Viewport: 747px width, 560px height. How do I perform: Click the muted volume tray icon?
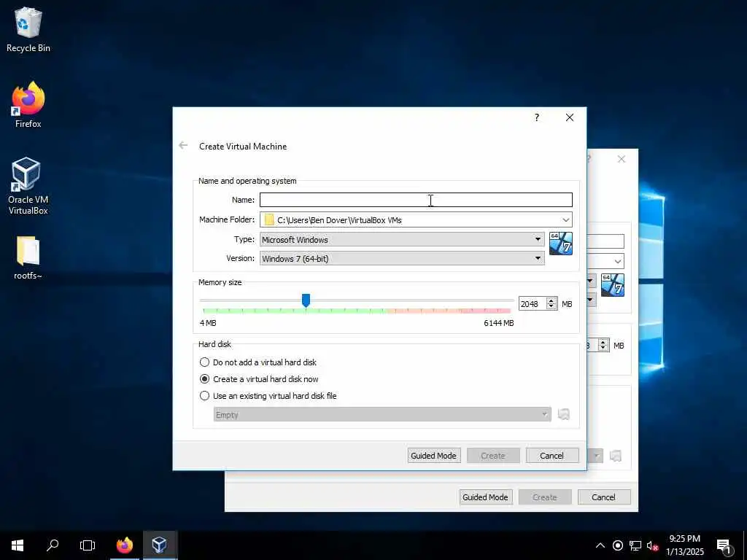click(x=652, y=545)
